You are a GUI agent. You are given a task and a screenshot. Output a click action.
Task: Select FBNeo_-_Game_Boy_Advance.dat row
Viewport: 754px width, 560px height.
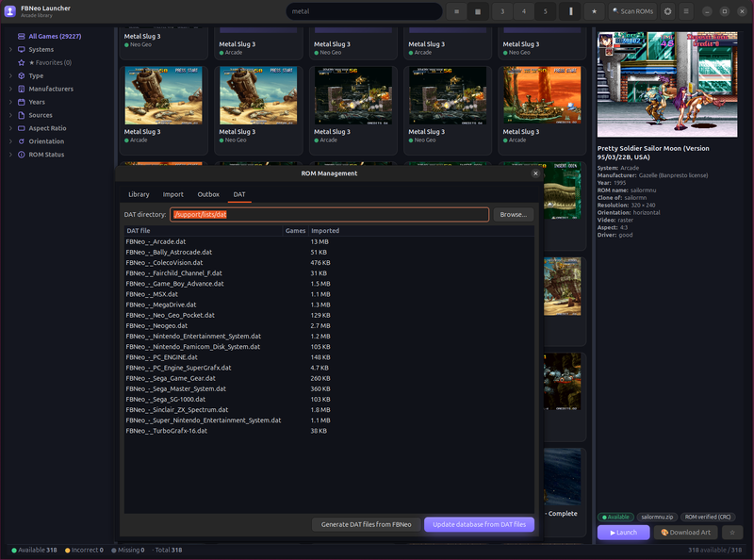329,284
